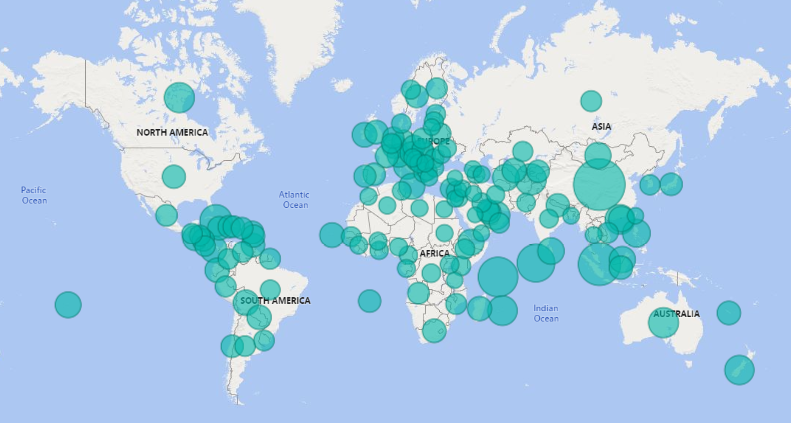The image size is (791, 423).
Task: Select the bubble off West Africa's coast
Action: (331, 235)
